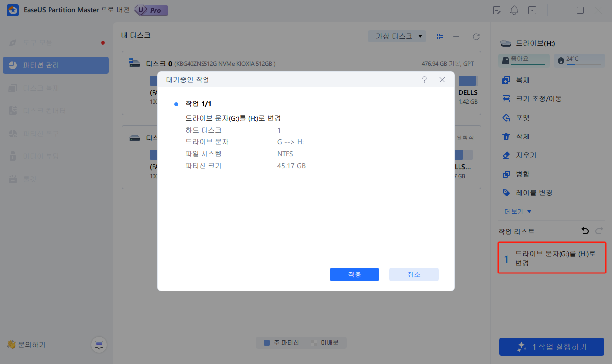The width and height of the screenshot is (612, 364).
Task: Execute 1 작업 실행하기
Action: click(x=551, y=346)
